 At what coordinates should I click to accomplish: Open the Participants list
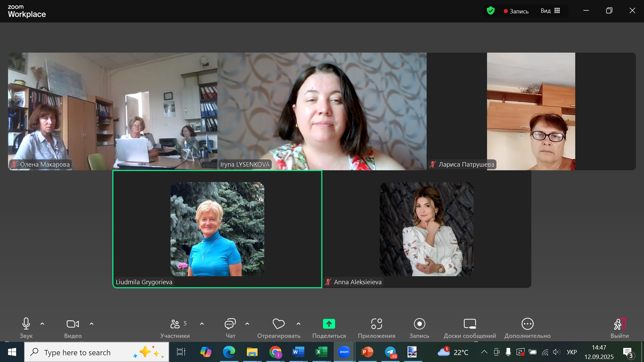pos(175,324)
